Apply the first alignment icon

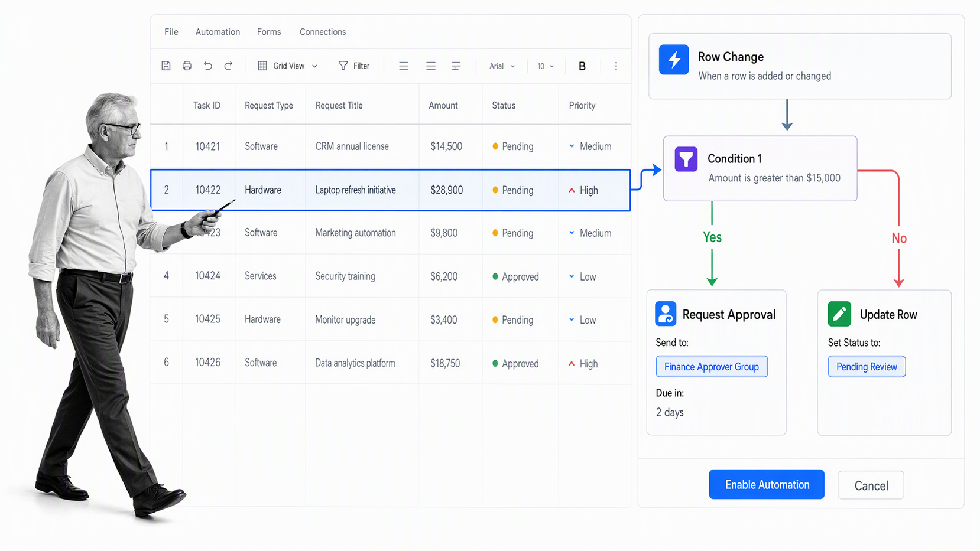click(404, 66)
